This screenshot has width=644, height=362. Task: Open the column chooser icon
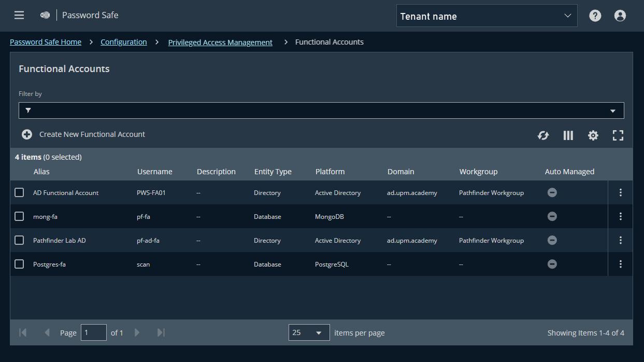[x=568, y=135]
